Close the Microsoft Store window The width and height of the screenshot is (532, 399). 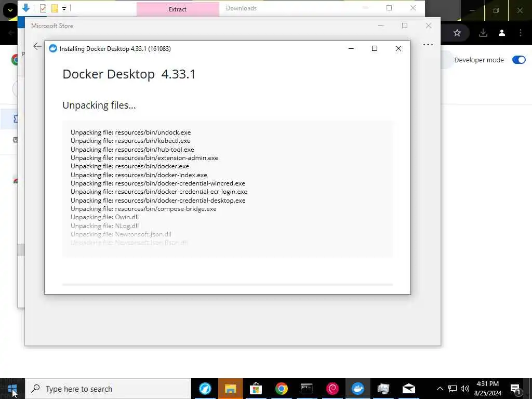pyautogui.click(x=429, y=26)
